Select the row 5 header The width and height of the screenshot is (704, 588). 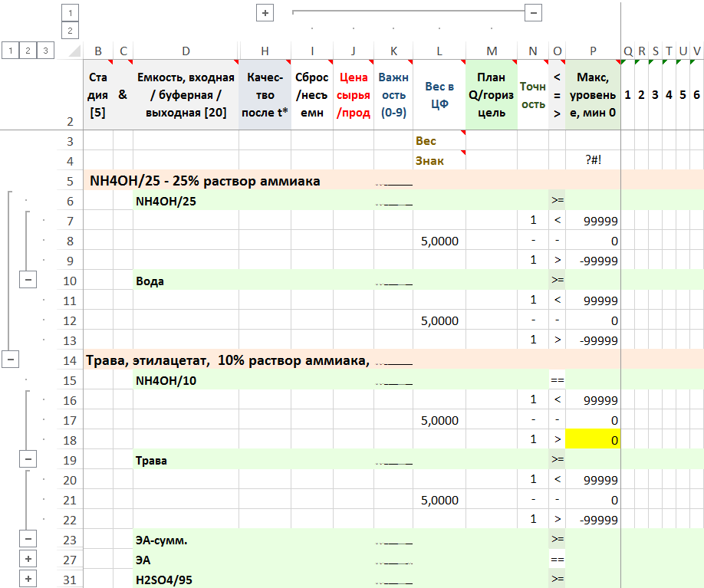point(70,181)
